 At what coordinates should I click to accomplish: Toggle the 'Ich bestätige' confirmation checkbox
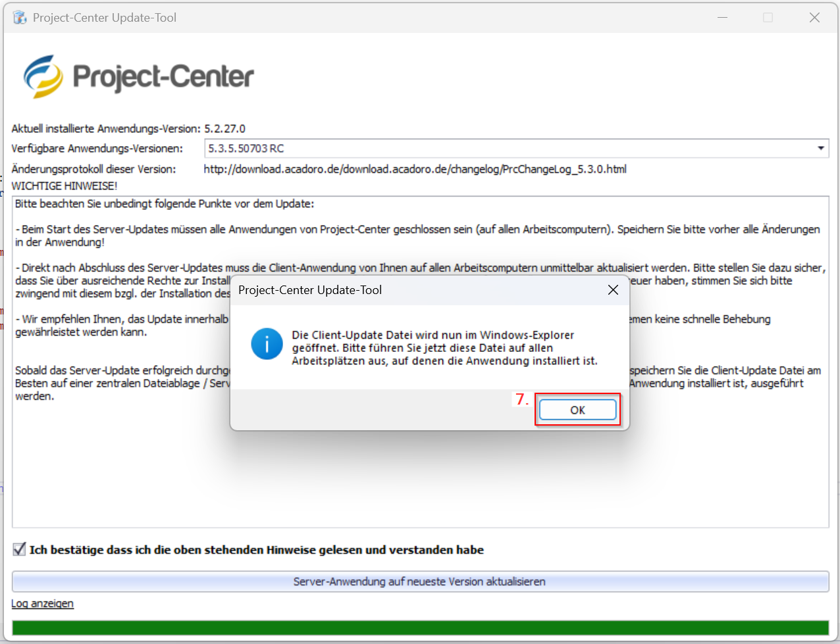pyautogui.click(x=20, y=549)
